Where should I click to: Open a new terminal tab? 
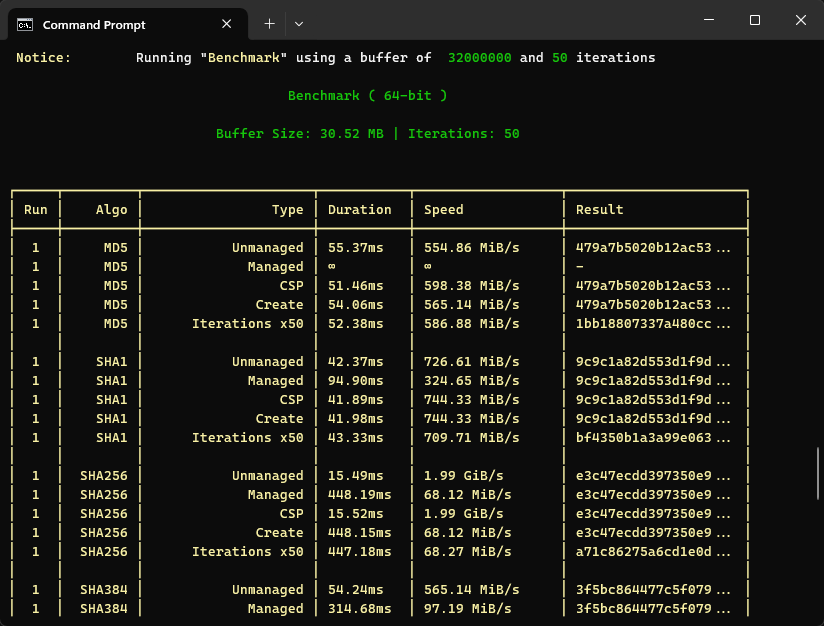pos(269,24)
